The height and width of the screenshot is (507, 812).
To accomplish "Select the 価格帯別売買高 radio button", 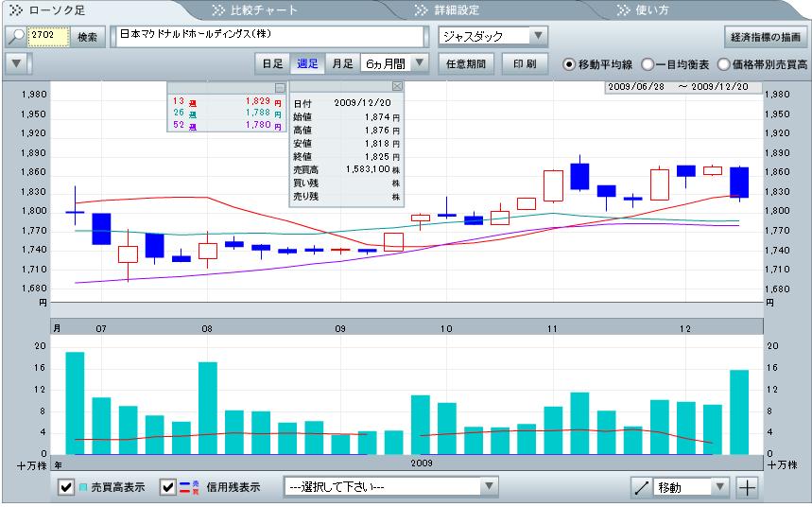I will (x=724, y=64).
